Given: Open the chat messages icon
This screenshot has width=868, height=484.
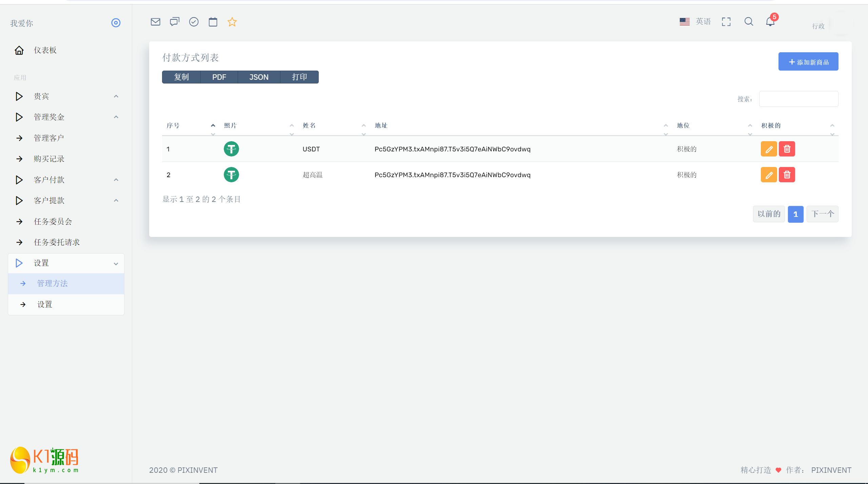Looking at the screenshot, I should coord(175,22).
